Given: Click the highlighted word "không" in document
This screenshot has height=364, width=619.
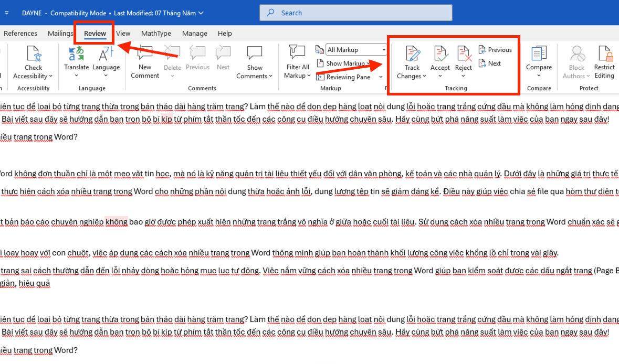Looking at the screenshot, I should click(x=117, y=222).
